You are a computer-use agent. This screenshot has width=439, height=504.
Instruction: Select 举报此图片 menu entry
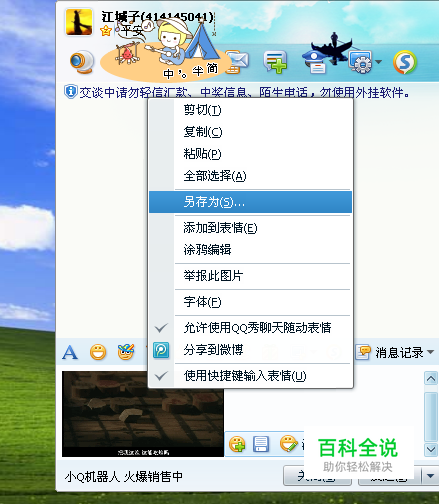[250, 276]
